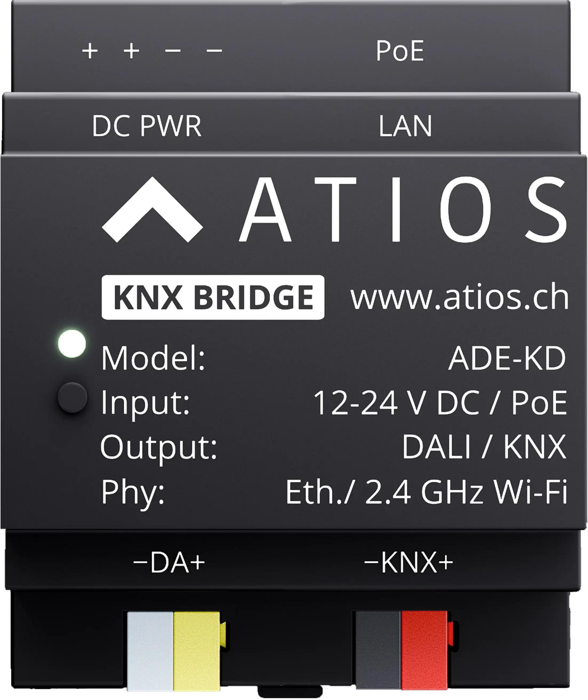Click the LAN port label
The width and height of the screenshot is (588, 700).
coord(405,126)
